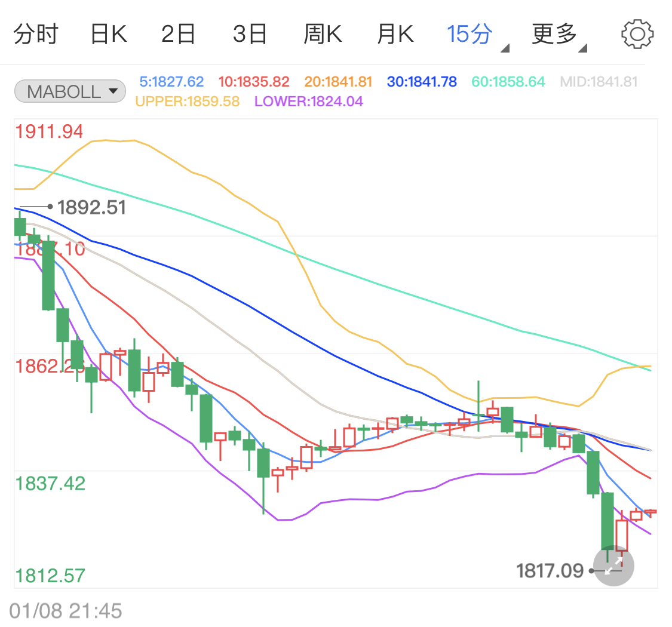Expand chart with fullscreen arrows button
This screenshot has width=672, height=627.
pos(613,565)
